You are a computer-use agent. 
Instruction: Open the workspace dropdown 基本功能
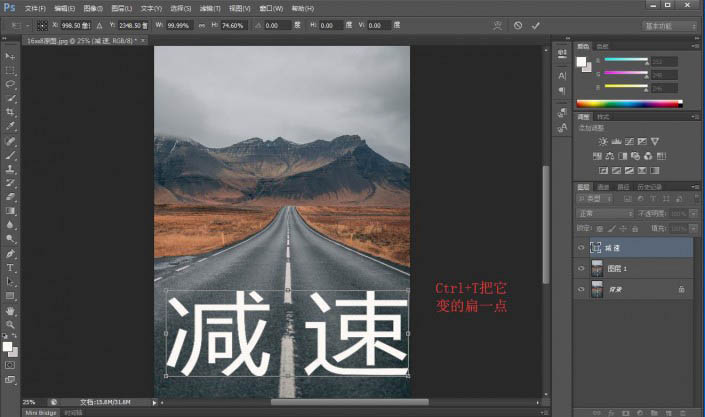(x=669, y=26)
